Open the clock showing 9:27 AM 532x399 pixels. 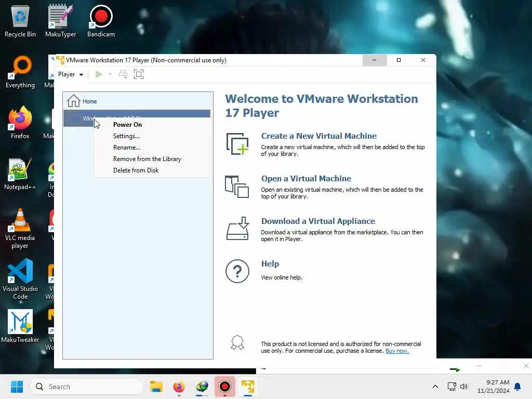(494, 387)
